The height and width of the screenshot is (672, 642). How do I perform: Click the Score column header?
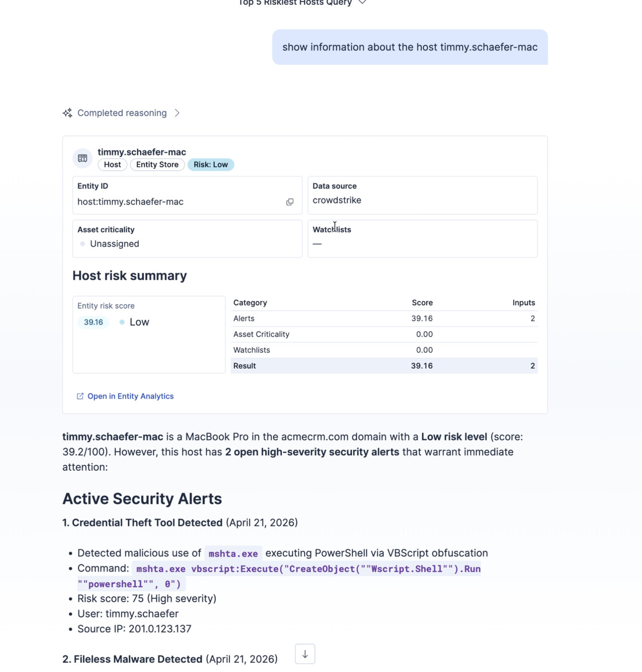[422, 303]
